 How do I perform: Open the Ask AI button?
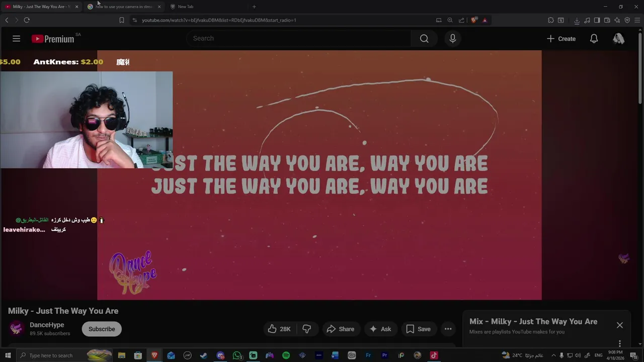click(380, 329)
